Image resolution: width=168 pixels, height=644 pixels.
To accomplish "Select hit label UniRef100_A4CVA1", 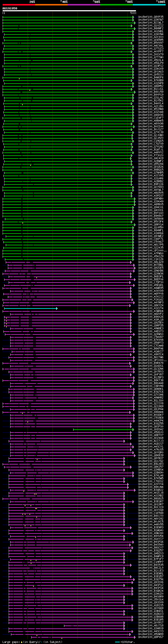I will click(151, 46).
